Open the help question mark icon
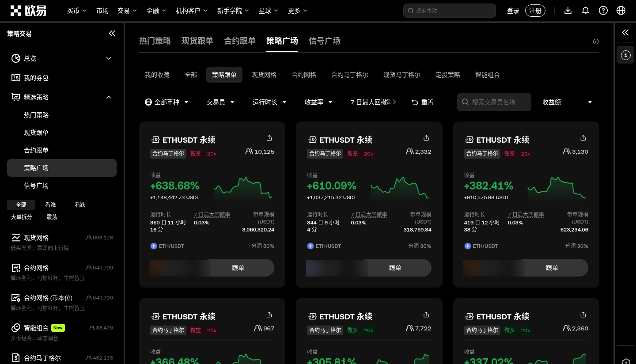The width and height of the screenshot is (636, 364). pos(603,11)
